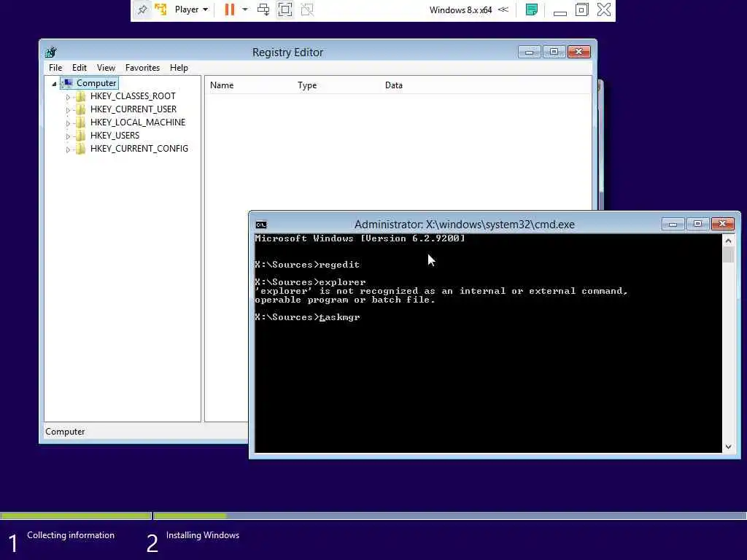The width and height of the screenshot is (747, 560).
Task: Click the Installing Windows step label
Action: (203, 535)
